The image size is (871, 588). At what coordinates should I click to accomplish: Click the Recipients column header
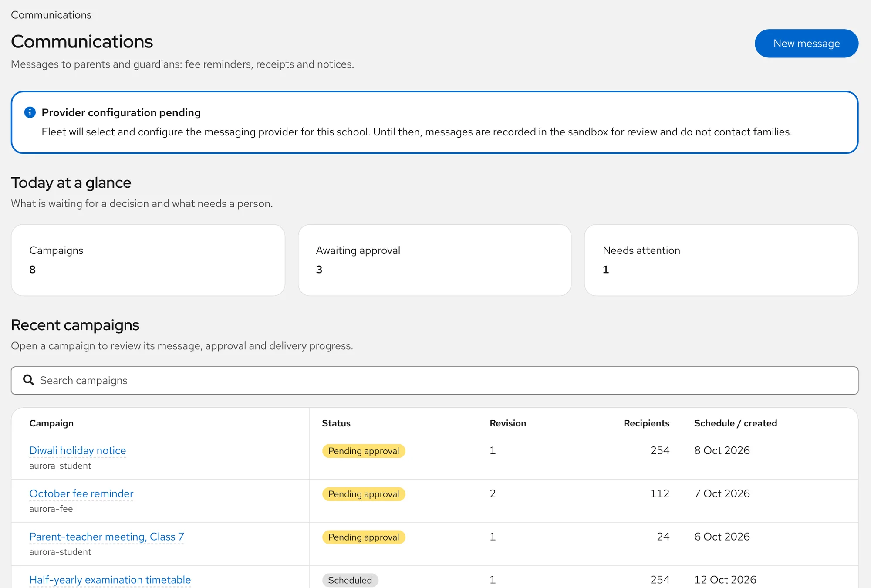click(646, 423)
